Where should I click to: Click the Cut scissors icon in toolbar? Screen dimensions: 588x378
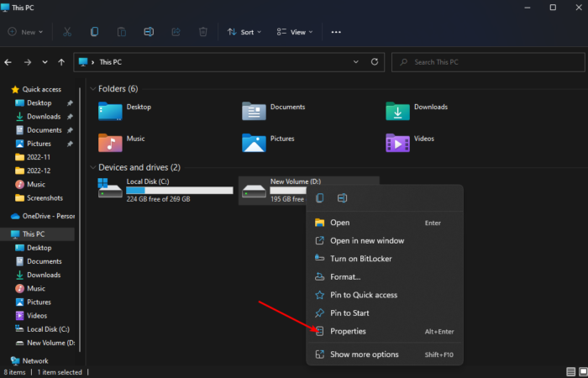coord(67,32)
